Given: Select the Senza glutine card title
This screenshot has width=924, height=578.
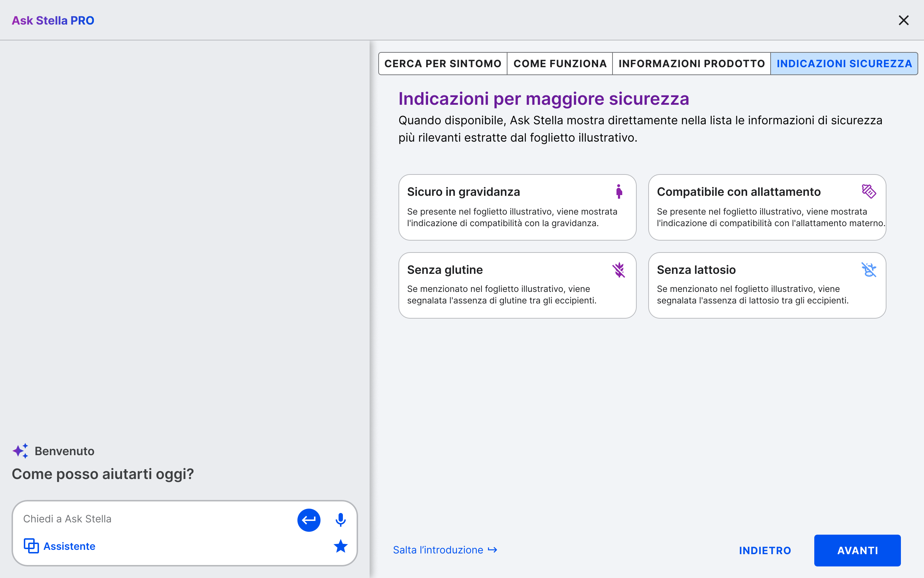Looking at the screenshot, I should tap(445, 270).
